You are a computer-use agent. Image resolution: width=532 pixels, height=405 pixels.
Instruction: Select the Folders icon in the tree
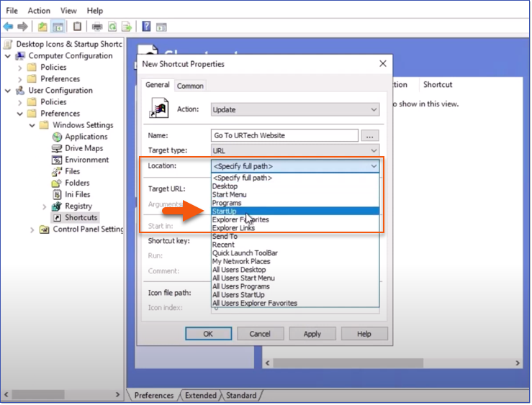click(56, 183)
